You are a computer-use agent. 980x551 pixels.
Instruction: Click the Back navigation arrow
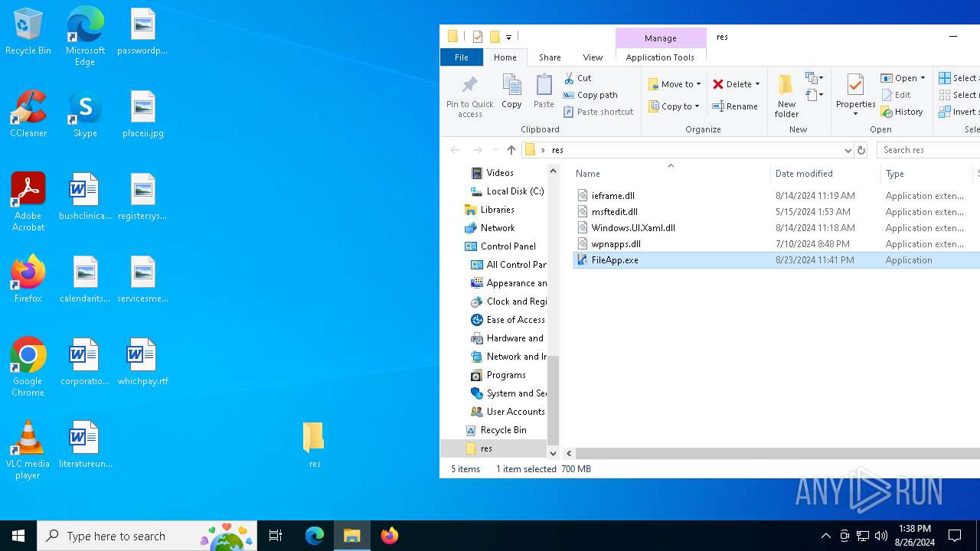(x=455, y=150)
